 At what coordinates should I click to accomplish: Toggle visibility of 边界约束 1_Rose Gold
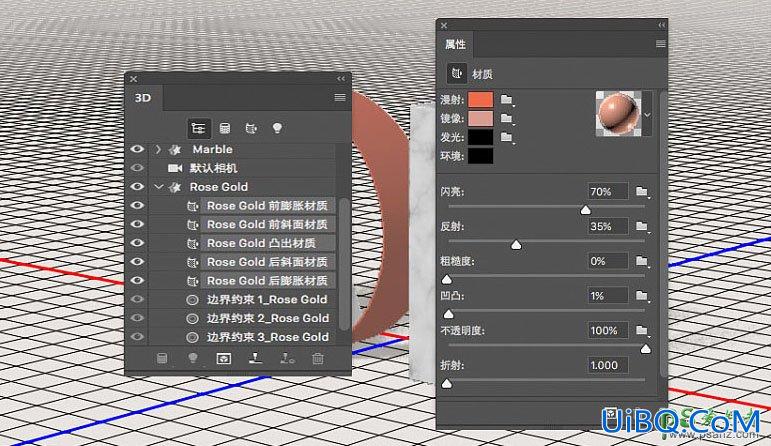(137, 299)
